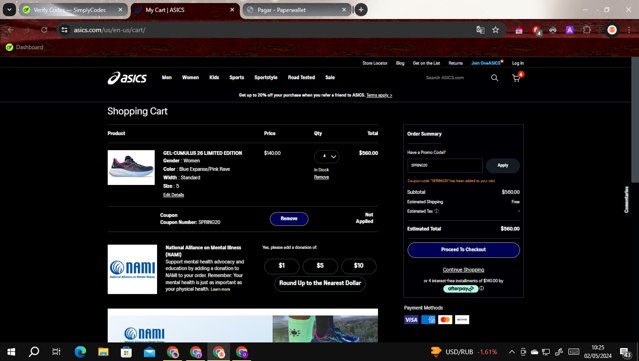Open the Sportstyle menu
Screen dimensions: 639x361
(x=266, y=77)
